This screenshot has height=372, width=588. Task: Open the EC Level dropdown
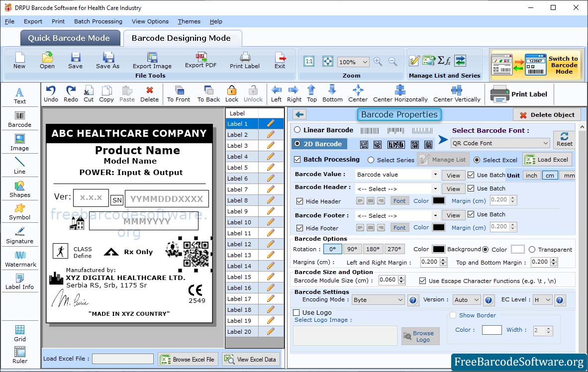click(x=543, y=299)
